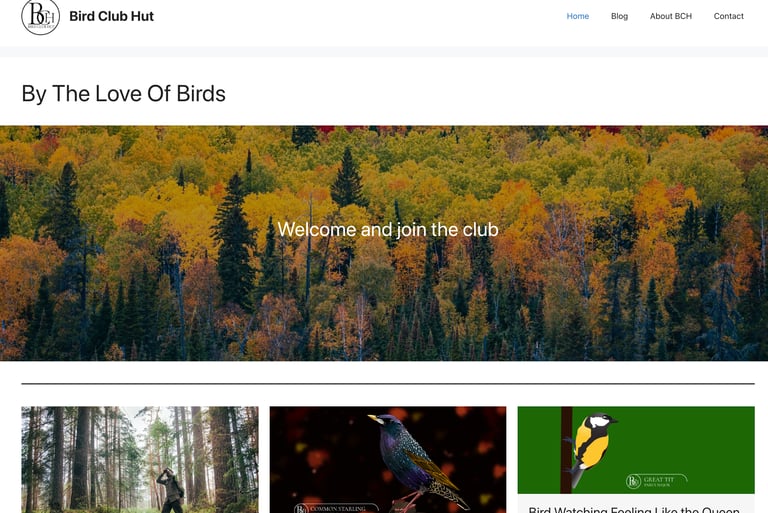The height and width of the screenshot is (513, 768).
Task: Open the great tit post thumbnail
Action: pos(636,450)
